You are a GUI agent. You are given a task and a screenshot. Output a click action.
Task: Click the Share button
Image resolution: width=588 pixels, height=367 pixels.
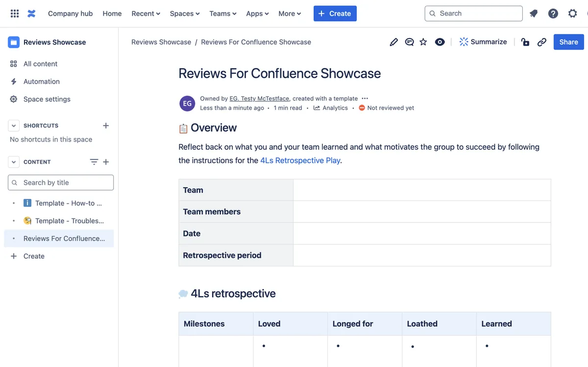(x=569, y=42)
